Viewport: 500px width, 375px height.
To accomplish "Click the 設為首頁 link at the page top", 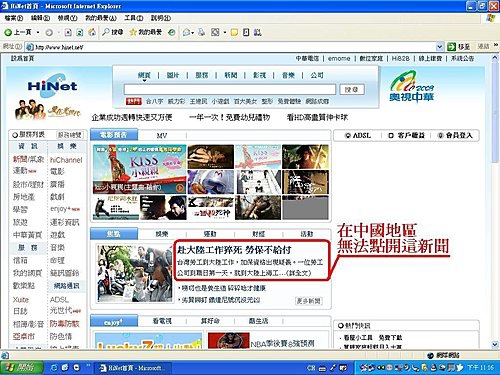I will click(22, 58).
